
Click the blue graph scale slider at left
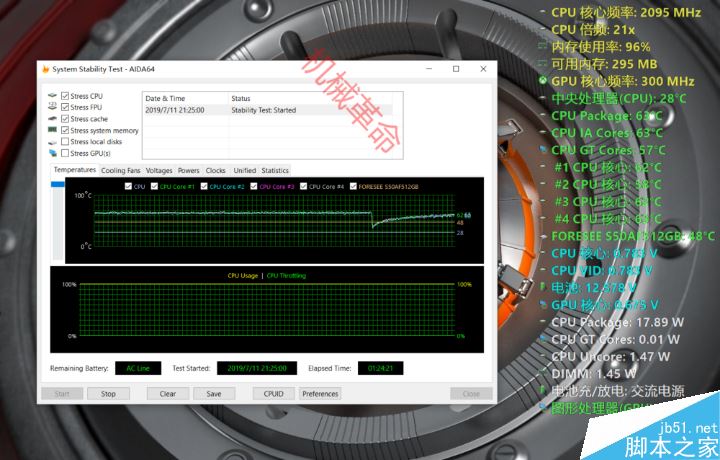(x=58, y=184)
